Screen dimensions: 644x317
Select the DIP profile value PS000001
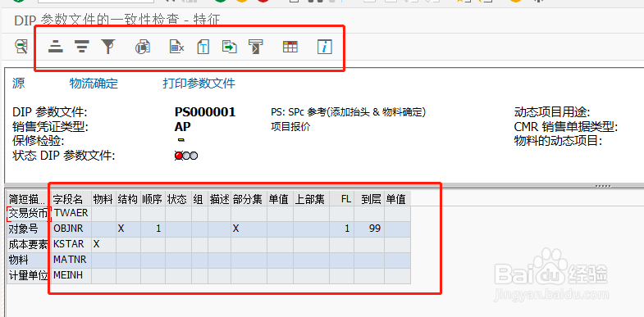pyautogui.click(x=205, y=112)
